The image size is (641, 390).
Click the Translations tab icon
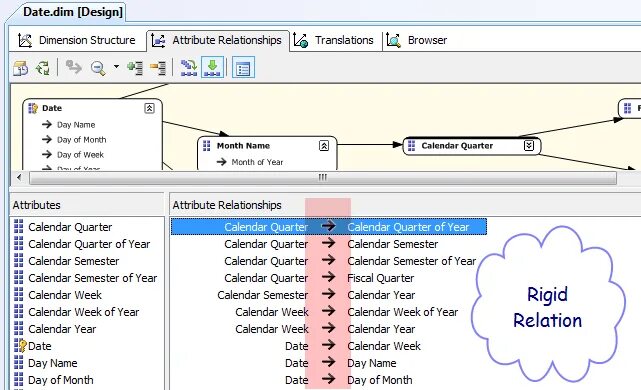(x=301, y=40)
